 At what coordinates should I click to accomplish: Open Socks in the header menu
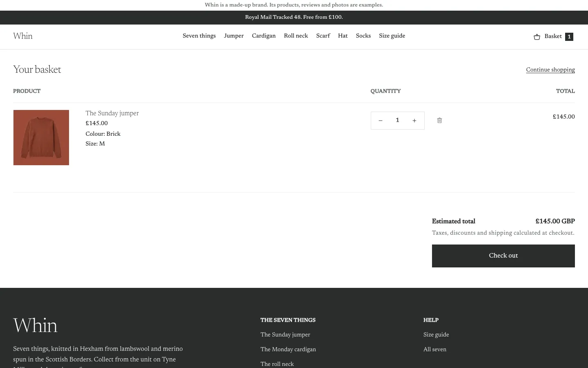click(x=363, y=36)
